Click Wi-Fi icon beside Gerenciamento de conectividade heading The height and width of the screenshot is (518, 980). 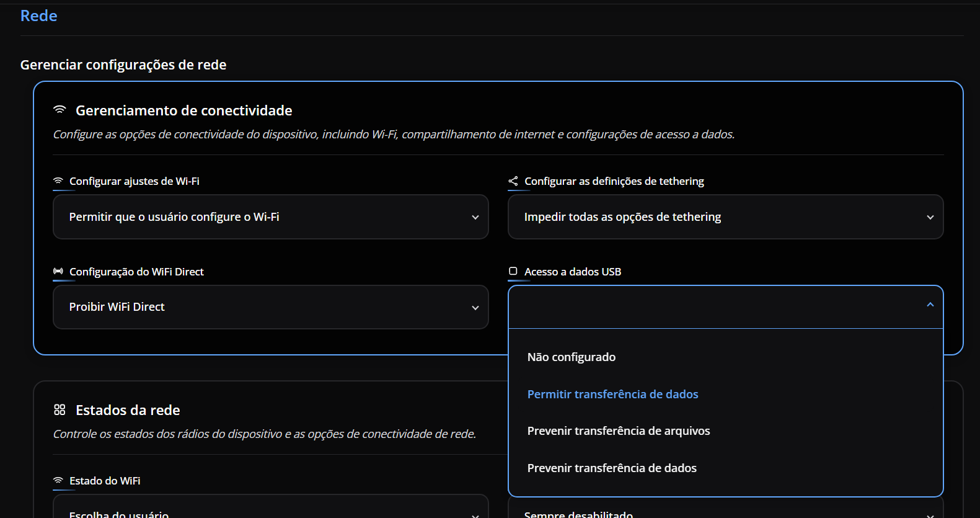(60, 110)
